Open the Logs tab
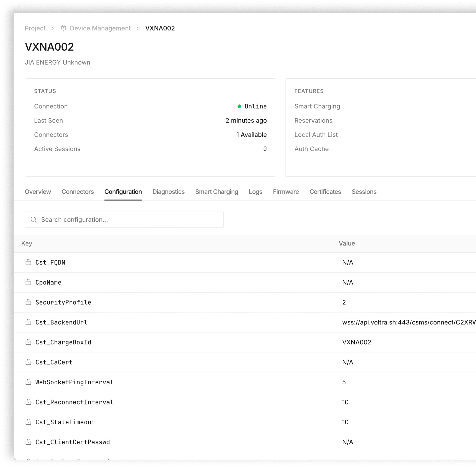Viewport: 476px width, 467px height. click(x=256, y=192)
